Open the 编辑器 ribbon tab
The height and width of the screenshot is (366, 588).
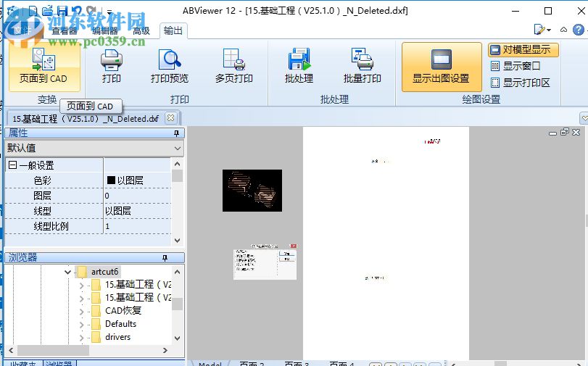point(104,30)
